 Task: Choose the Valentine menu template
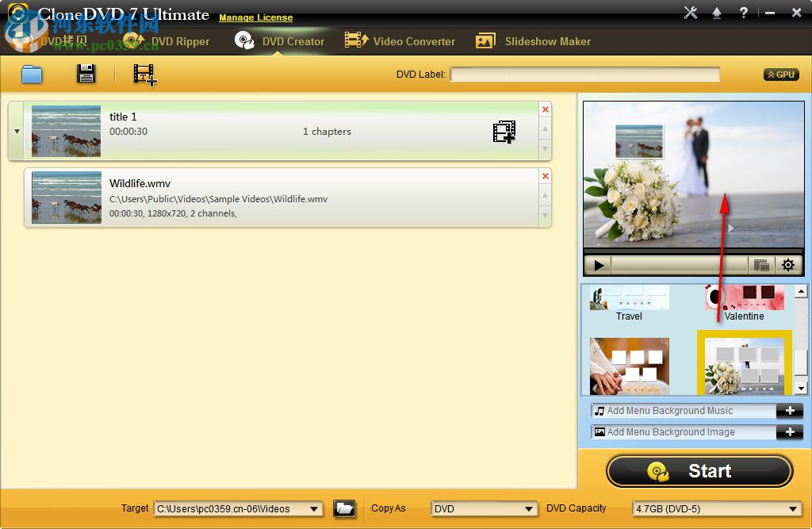click(744, 303)
